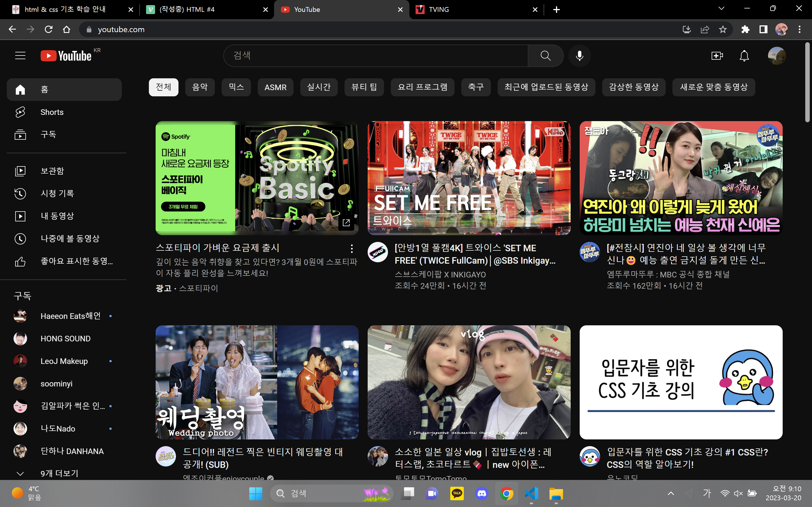Open the TWICE SET ME FREE video title
812x507 pixels.
click(x=475, y=254)
